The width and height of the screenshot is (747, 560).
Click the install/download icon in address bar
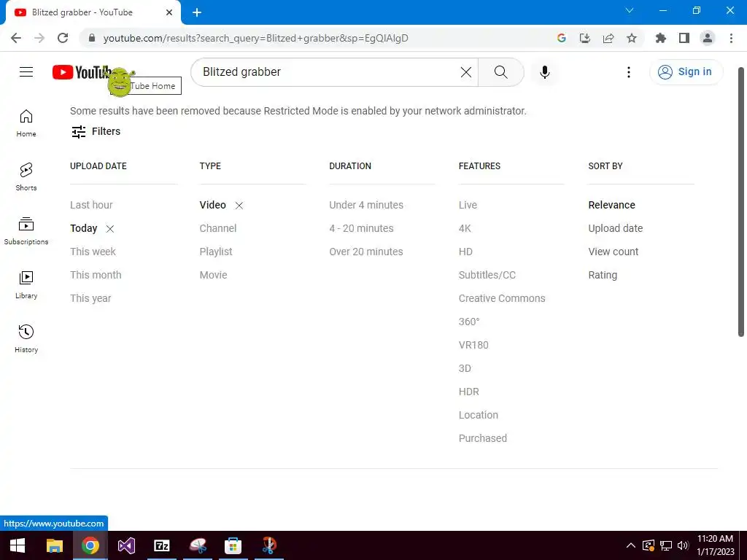[x=585, y=38]
